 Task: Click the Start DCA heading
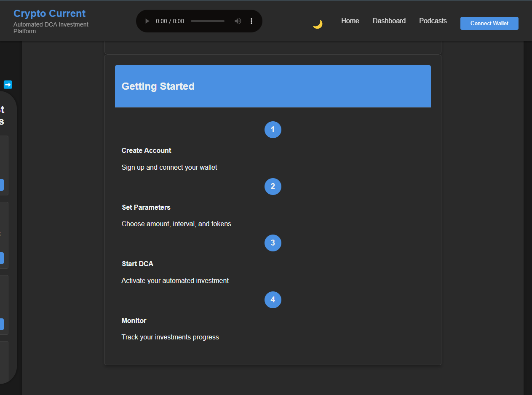137,264
